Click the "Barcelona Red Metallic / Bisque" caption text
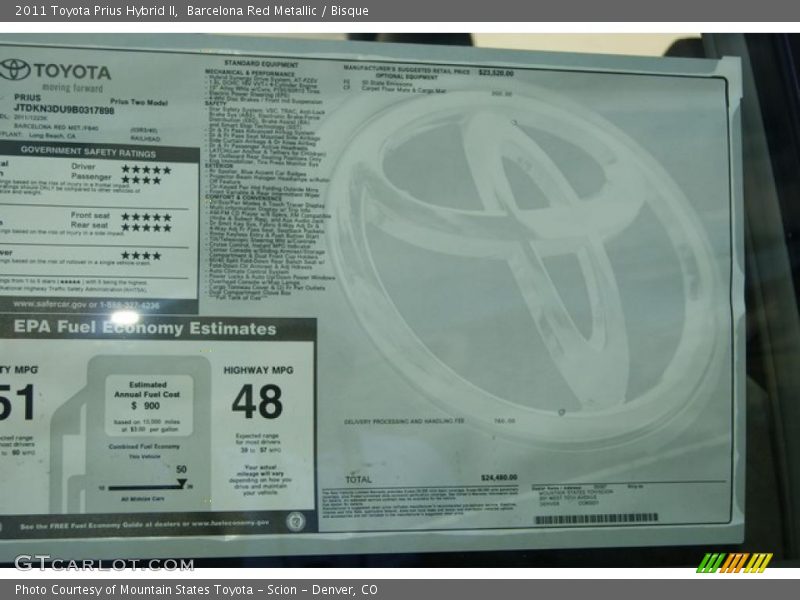Viewport: 800px width, 600px height. pos(278,11)
